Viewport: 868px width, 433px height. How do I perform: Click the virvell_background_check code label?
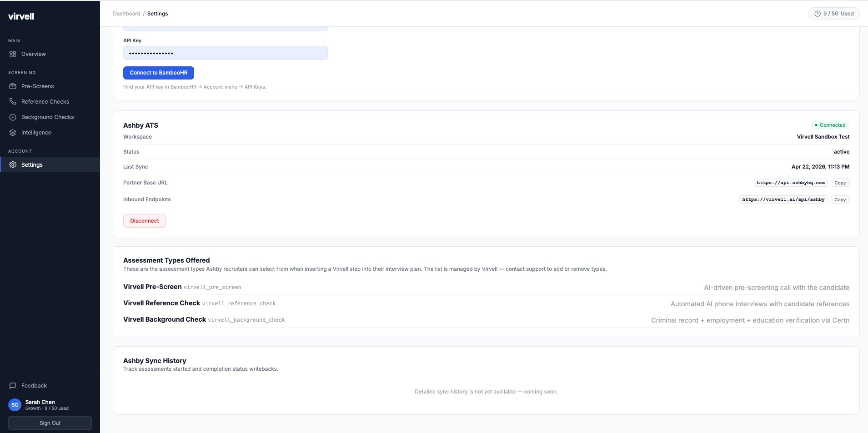point(246,320)
